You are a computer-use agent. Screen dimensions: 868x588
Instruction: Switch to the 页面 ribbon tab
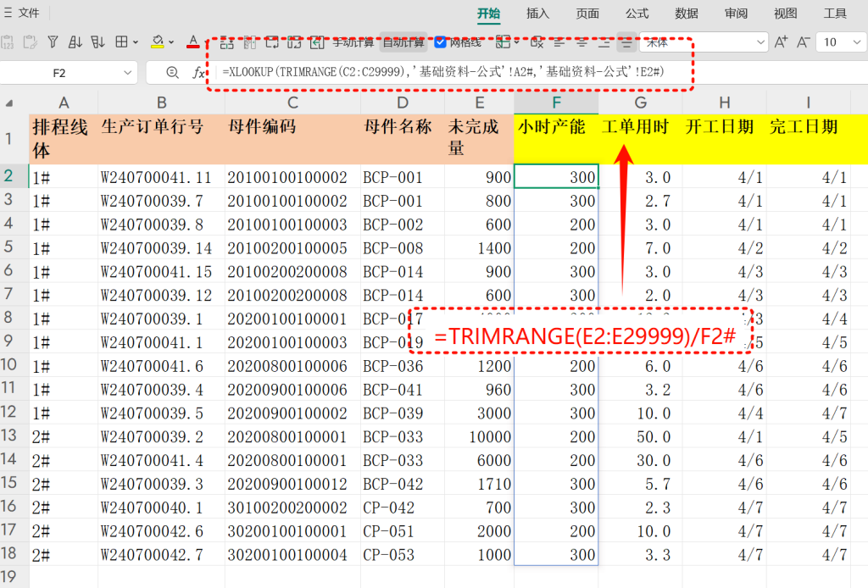coord(587,14)
